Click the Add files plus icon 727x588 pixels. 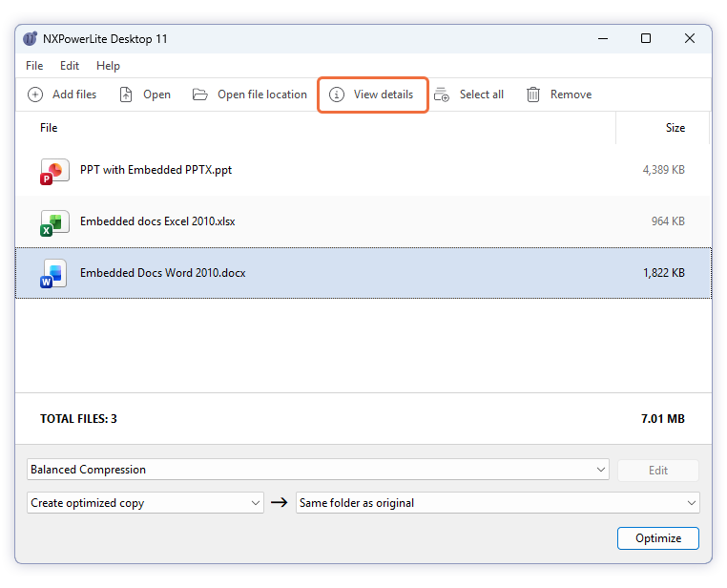(35, 94)
